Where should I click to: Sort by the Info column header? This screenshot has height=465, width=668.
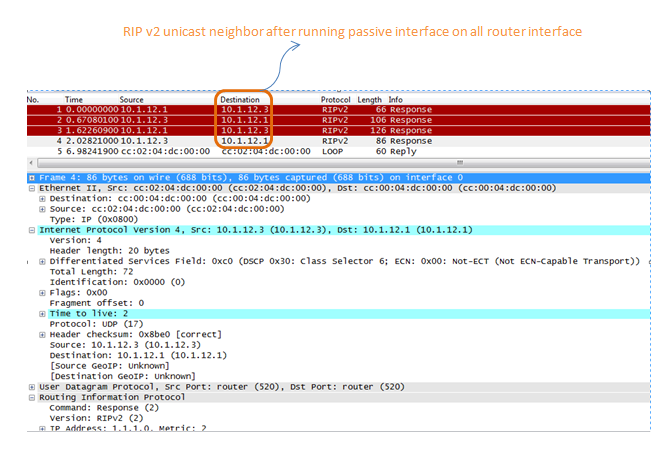coord(395,100)
